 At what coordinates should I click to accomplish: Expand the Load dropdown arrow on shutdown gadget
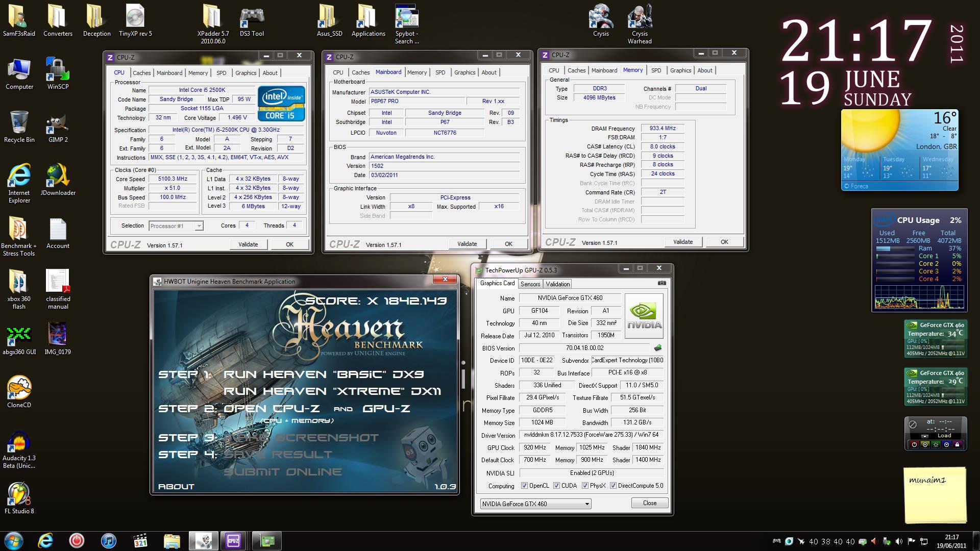coord(925,436)
